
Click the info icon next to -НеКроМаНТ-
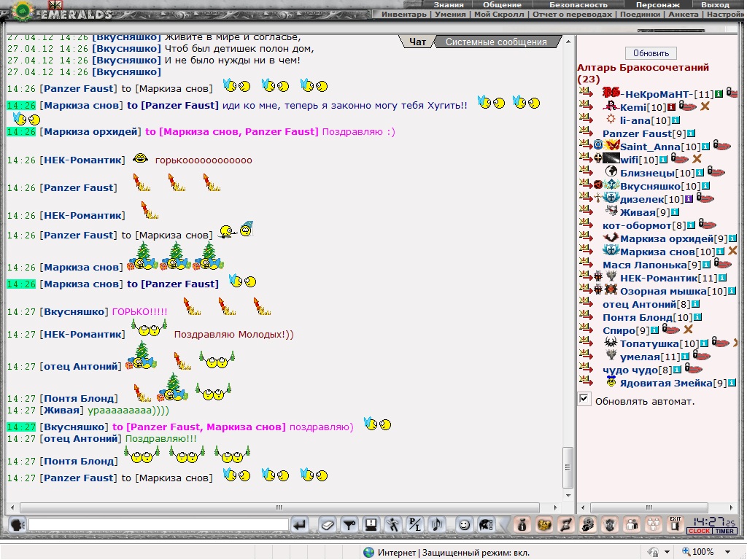(719, 94)
